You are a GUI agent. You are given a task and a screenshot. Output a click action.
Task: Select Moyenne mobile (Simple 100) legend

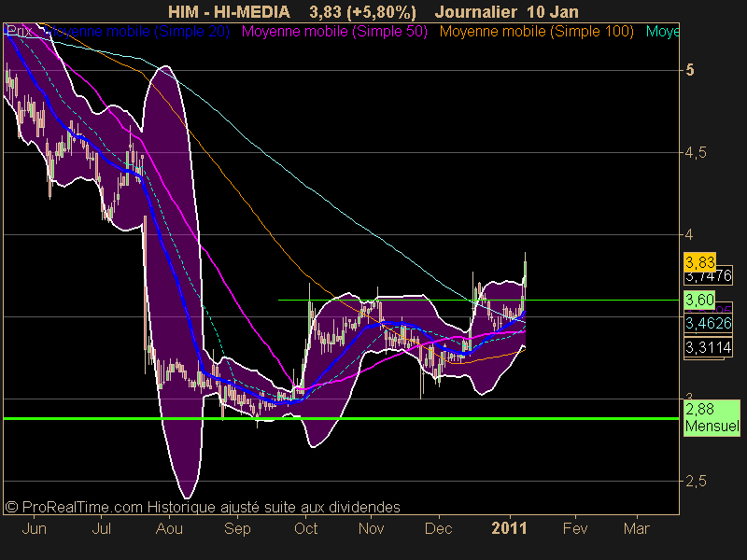[536, 32]
